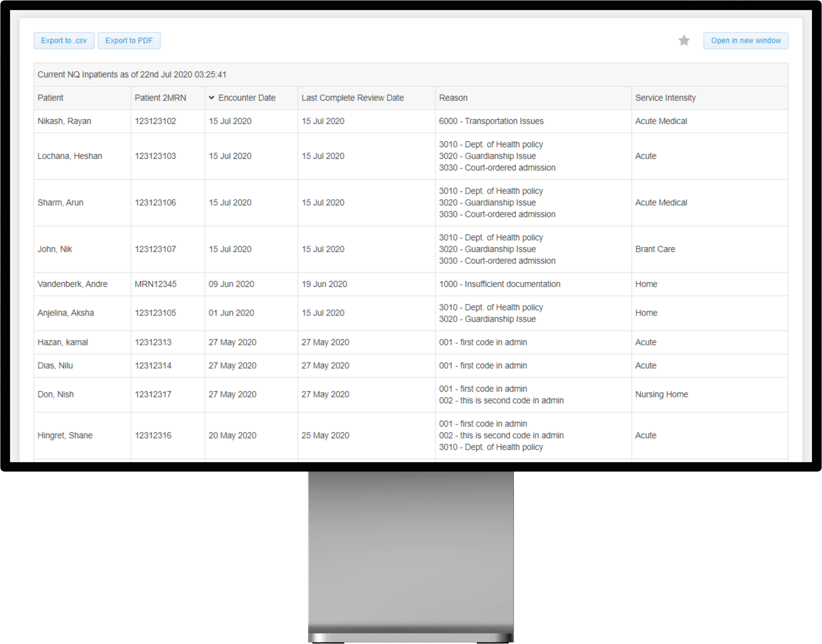Select the Acute Medical intensity for Sharm, Arun
Viewport: 822px width, 644px height.
click(661, 203)
